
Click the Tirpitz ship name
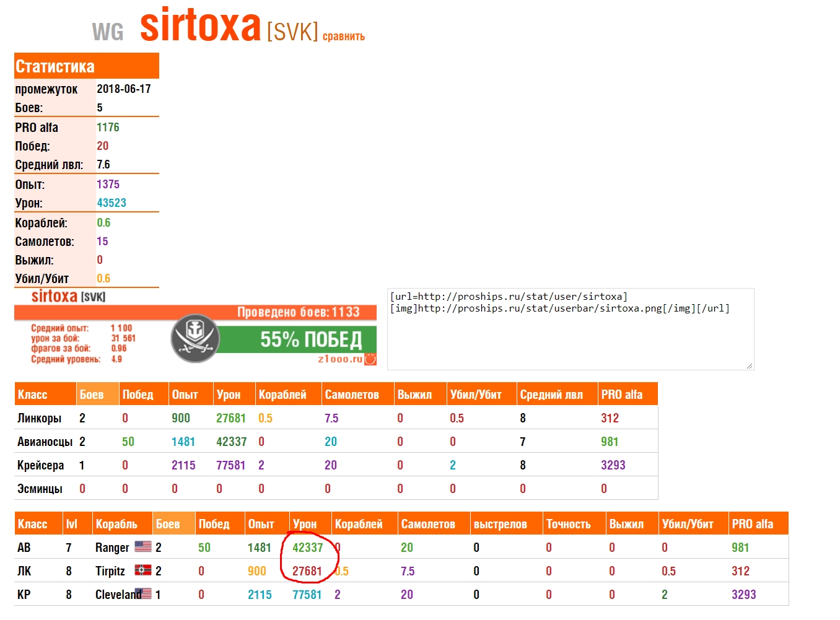point(110,571)
